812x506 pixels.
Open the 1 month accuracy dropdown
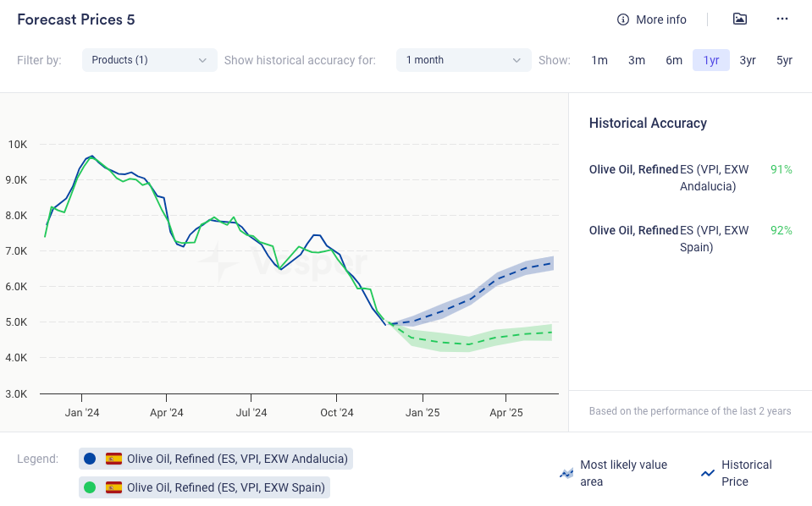click(x=463, y=60)
